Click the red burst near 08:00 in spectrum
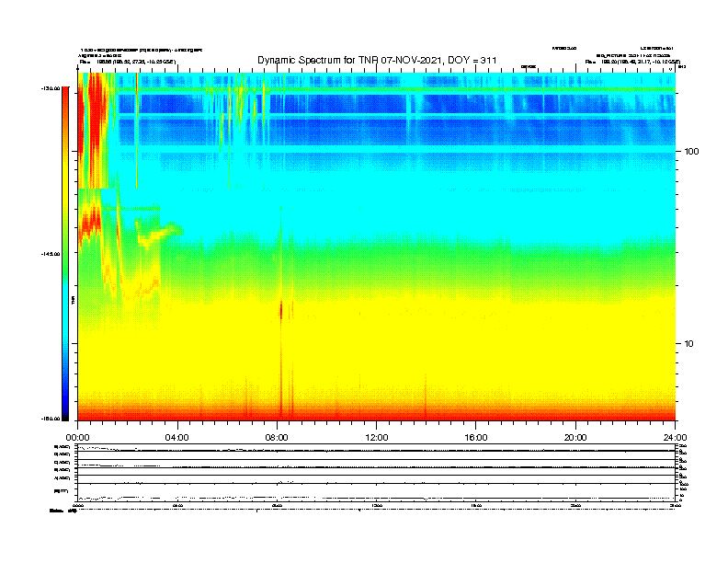728x563 pixels. [x=281, y=310]
